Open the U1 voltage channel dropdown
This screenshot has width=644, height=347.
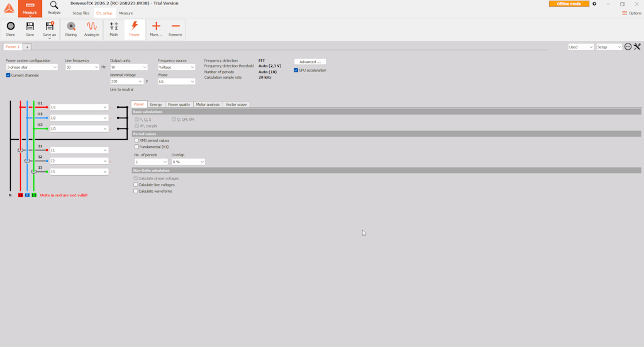79,107
